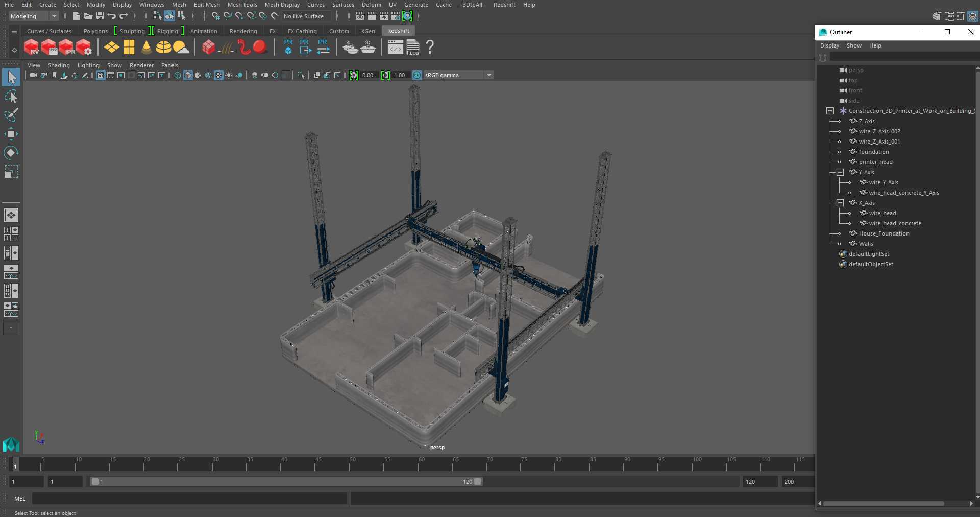This screenshot has height=517, width=980.
Task: Open the Modeling menu set dropdown
Action: (x=34, y=16)
